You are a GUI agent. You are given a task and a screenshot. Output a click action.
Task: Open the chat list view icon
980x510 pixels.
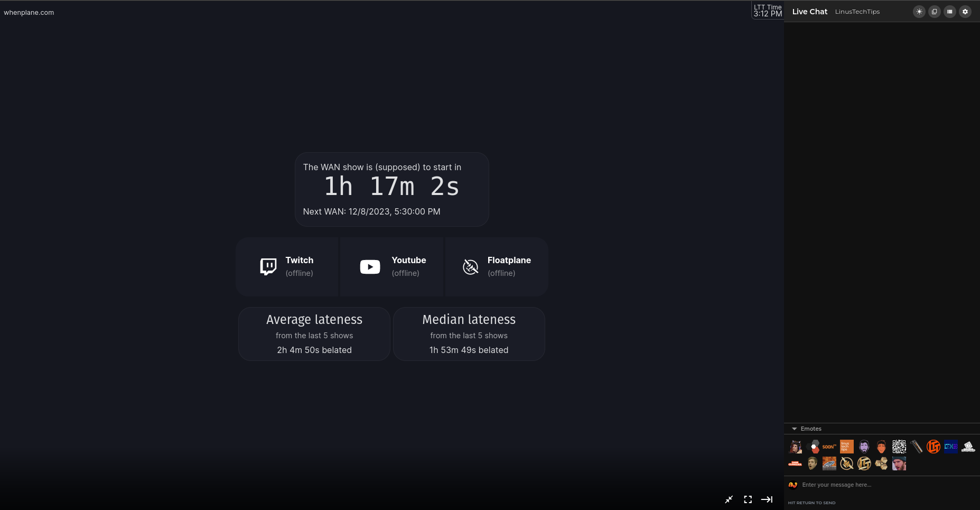(950, 12)
